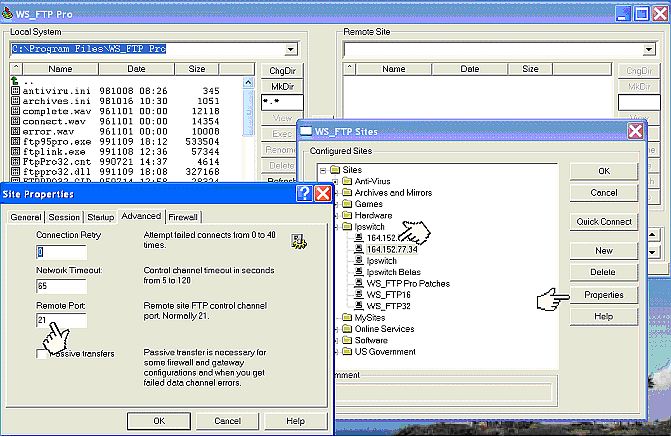Click the local file list scroll up arrow
This screenshot has width=671, height=437.
click(248, 82)
